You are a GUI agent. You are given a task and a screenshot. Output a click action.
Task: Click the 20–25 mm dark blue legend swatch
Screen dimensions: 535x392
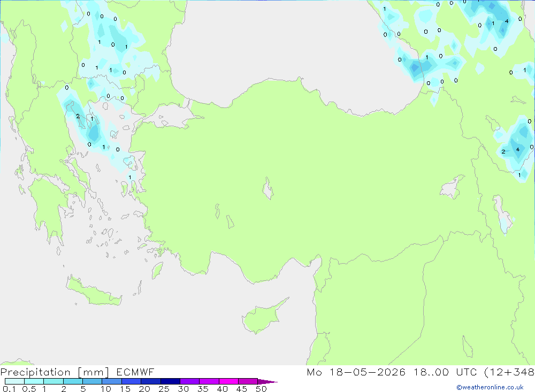(150, 381)
